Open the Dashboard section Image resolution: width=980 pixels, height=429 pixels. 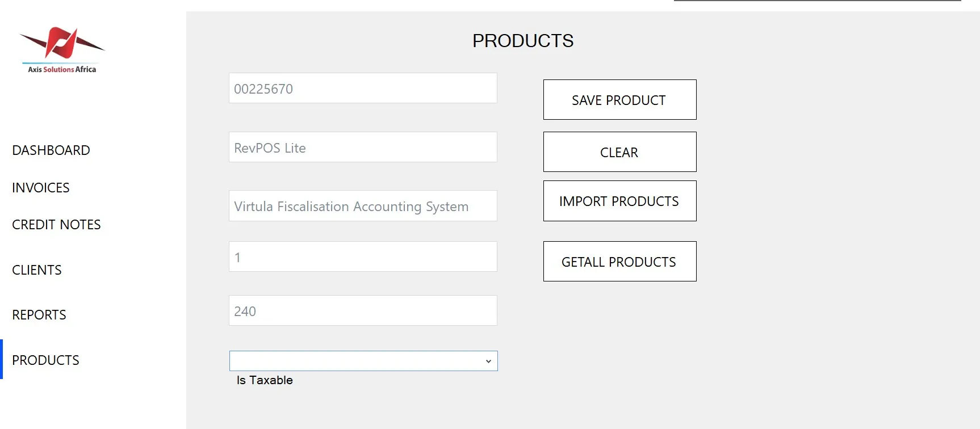click(x=51, y=150)
